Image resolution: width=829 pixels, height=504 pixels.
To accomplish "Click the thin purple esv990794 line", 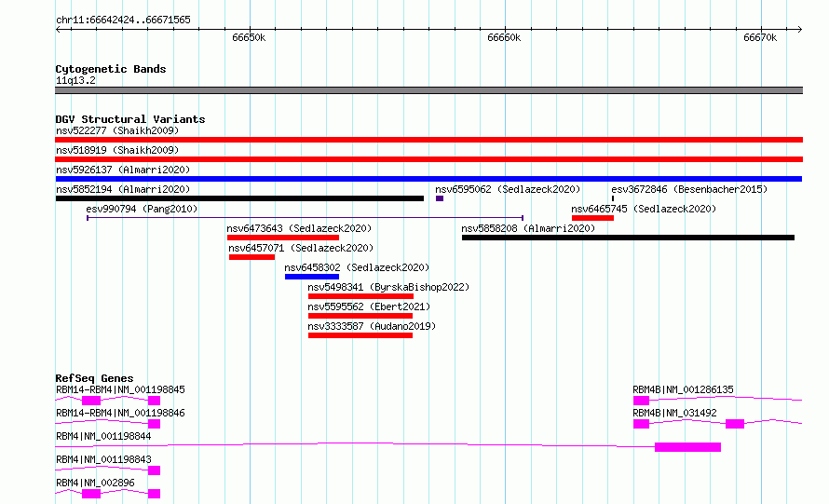I will [306, 218].
